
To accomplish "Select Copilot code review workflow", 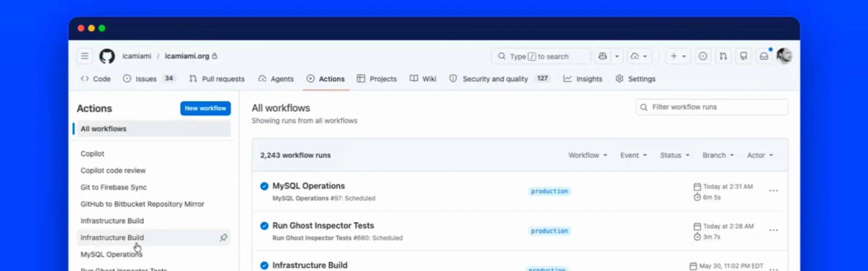I will pos(113,170).
